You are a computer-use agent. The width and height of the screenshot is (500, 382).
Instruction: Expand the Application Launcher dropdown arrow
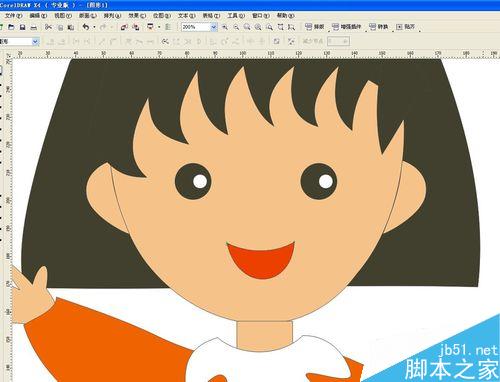(159, 27)
